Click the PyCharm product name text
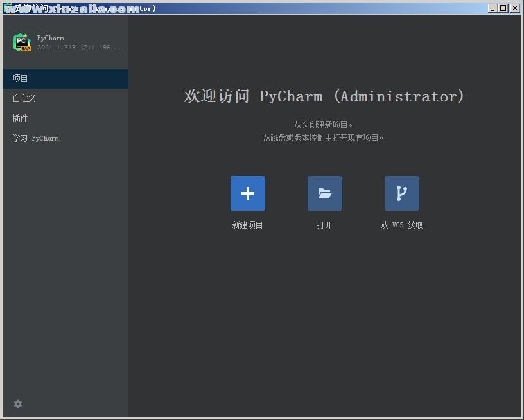 click(50, 38)
